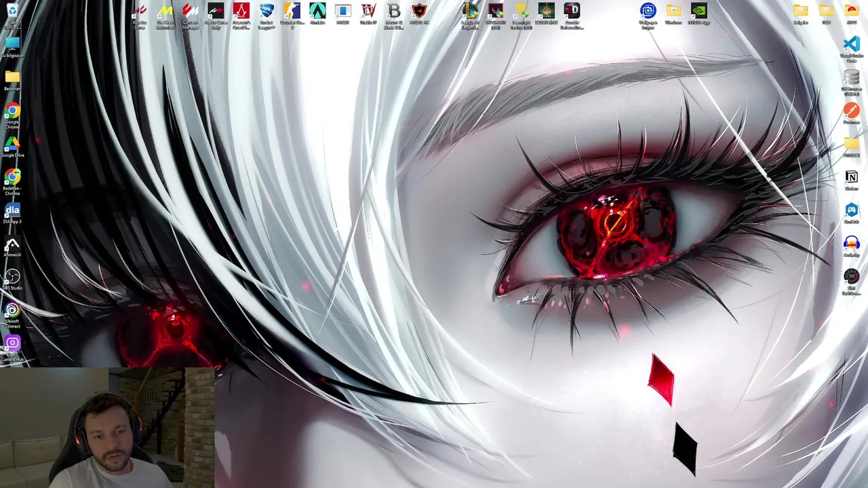Viewport: 868px width, 488px height.
Task: Open the AnimeciX desktop shortcut
Action: click(12, 247)
